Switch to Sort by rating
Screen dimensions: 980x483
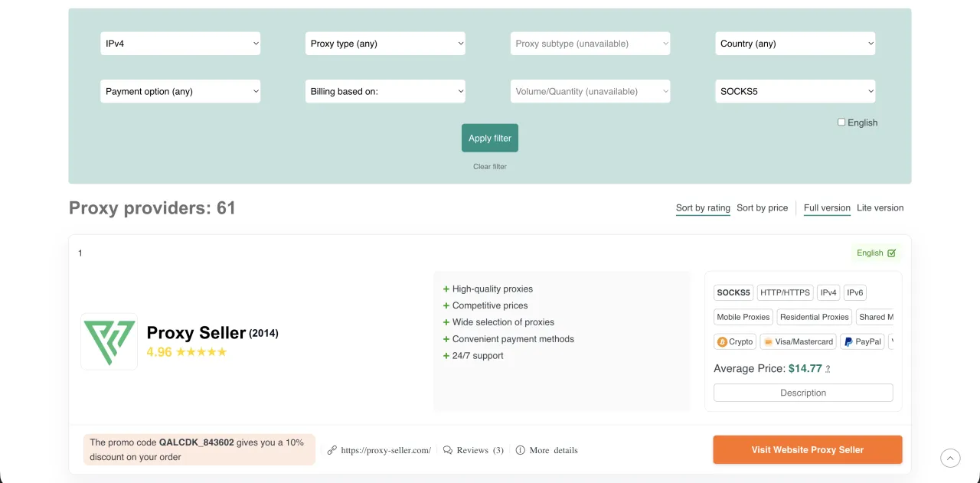(703, 208)
